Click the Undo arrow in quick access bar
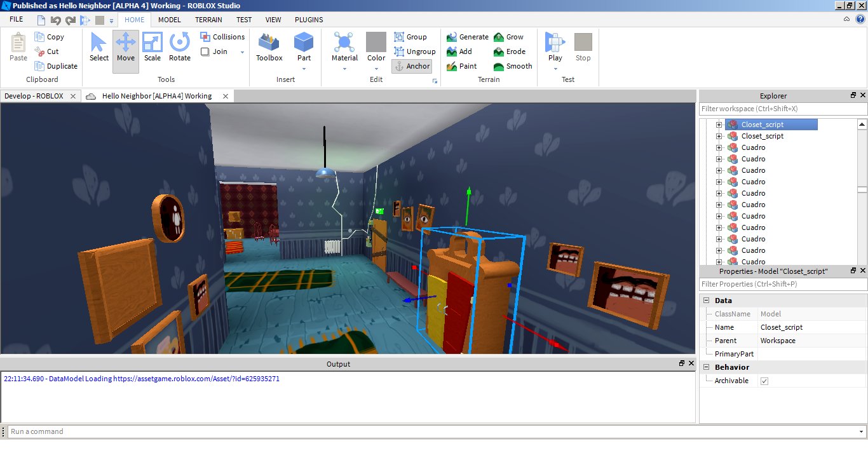 pyautogui.click(x=55, y=20)
